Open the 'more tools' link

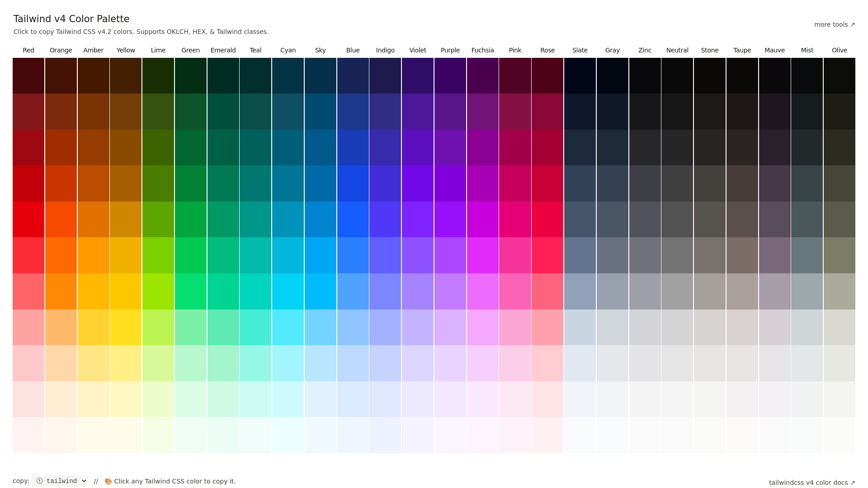(835, 24)
